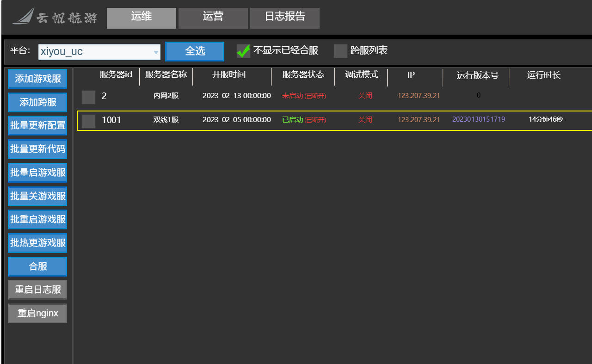Click 批量更新配置 in the sidebar

tap(37, 126)
